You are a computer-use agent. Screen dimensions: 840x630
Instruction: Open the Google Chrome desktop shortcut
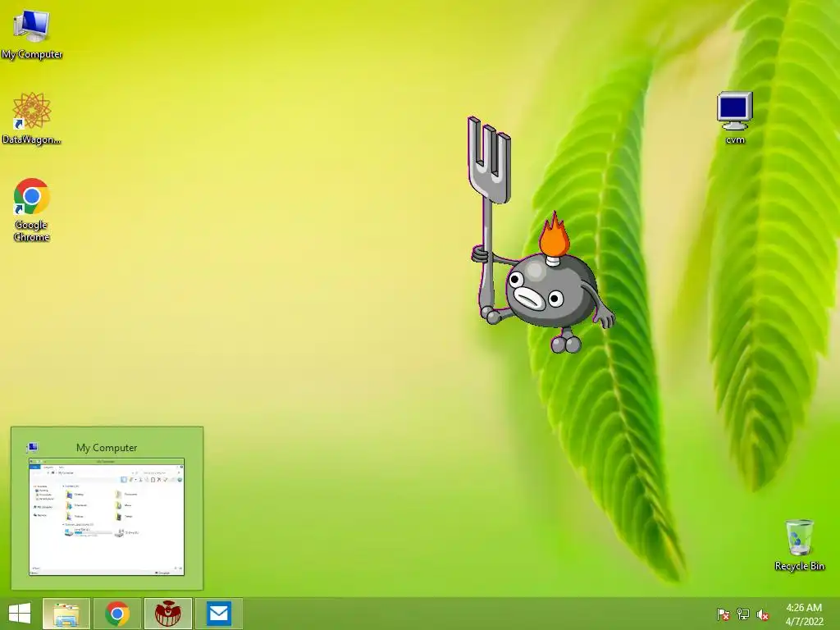[x=32, y=209]
